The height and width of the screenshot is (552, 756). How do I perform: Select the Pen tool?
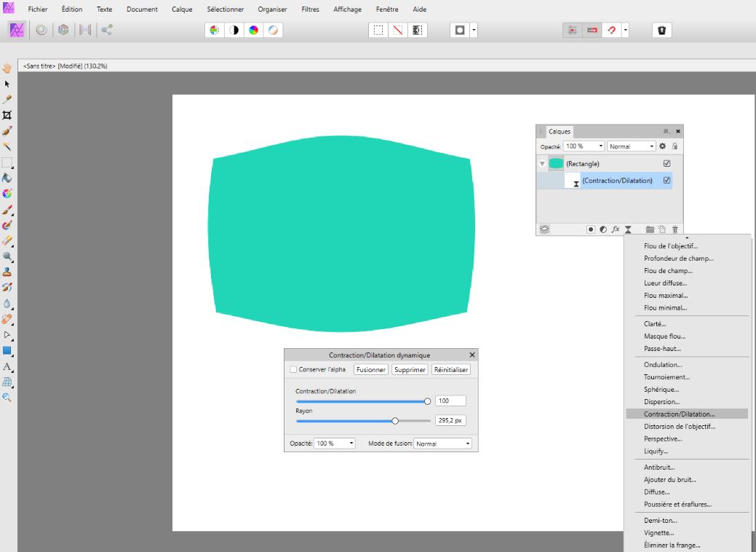pos(7,335)
